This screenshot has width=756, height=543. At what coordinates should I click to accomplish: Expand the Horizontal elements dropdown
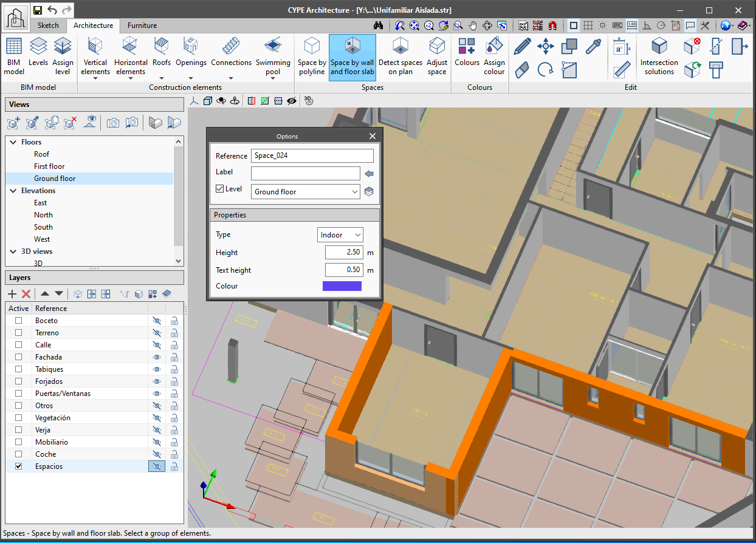coord(131,78)
